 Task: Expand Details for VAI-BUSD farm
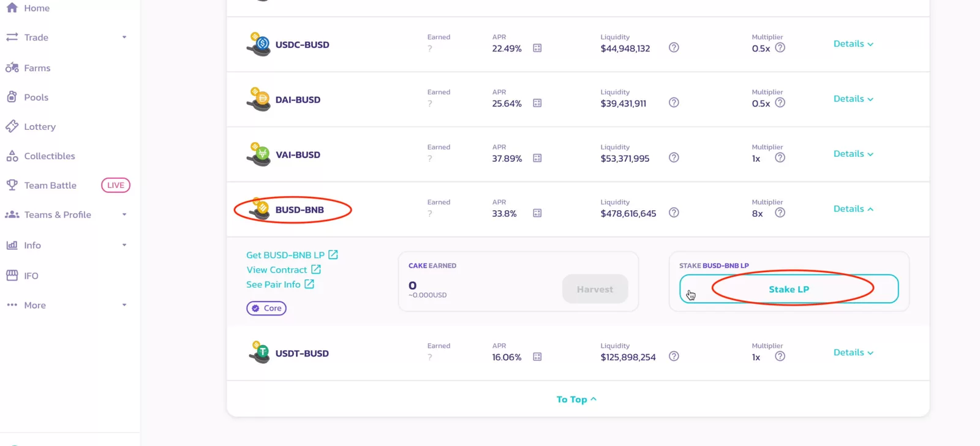[x=853, y=154]
